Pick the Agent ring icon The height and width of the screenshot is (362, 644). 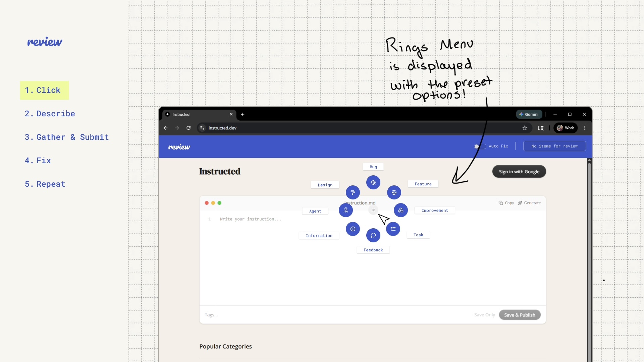[346, 210]
